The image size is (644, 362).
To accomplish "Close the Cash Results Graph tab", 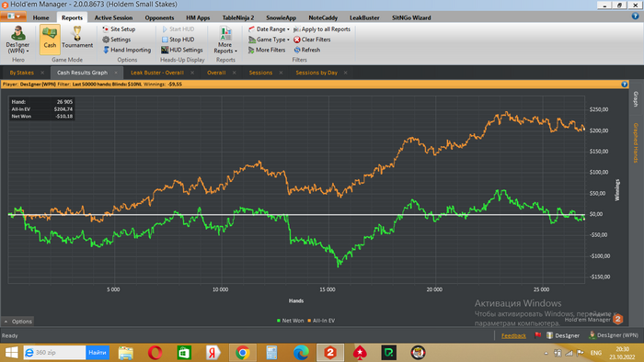I will point(116,73).
